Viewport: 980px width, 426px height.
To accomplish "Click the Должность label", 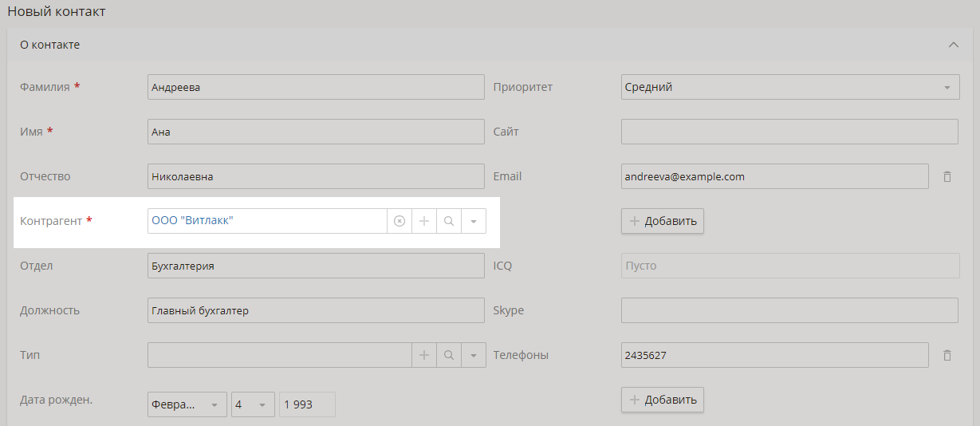I will [49, 310].
